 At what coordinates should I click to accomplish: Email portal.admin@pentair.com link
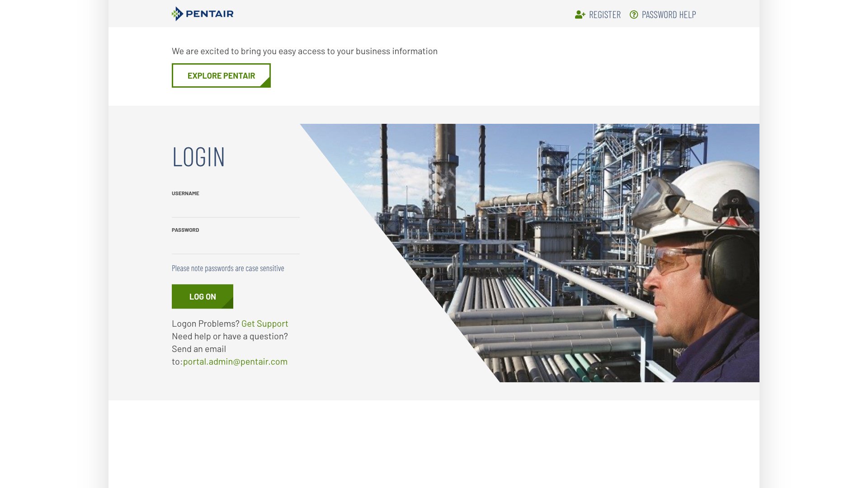click(x=235, y=361)
